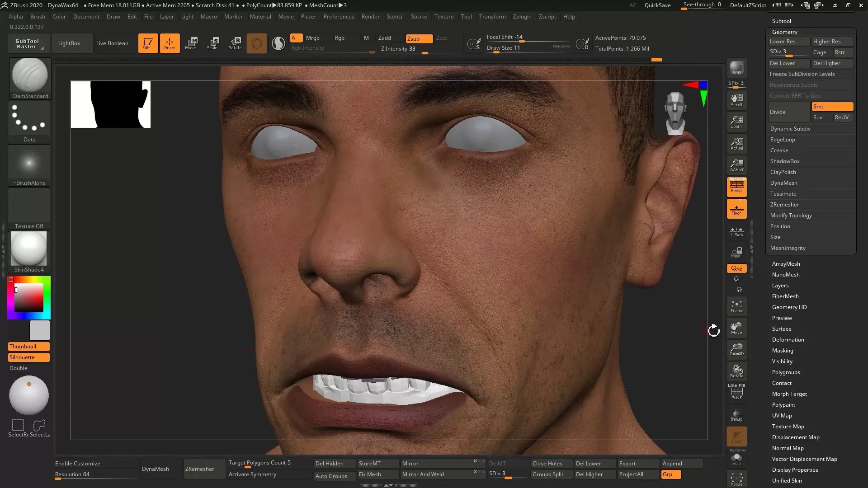Toggle PolyF line fill display
Screen dimensions: 868x488
pos(736,392)
